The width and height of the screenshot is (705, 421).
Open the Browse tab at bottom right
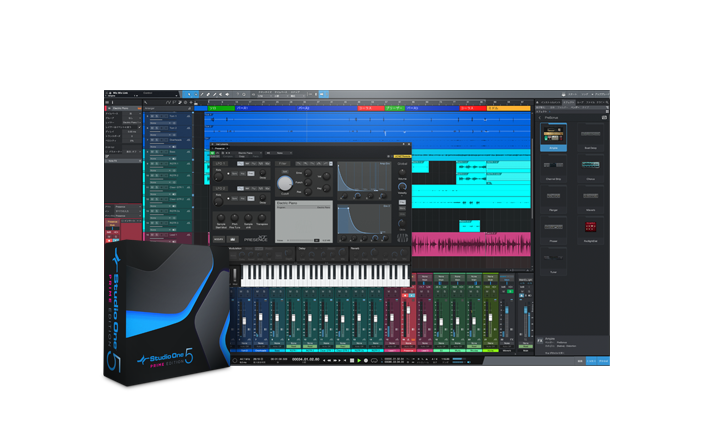[x=603, y=361]
